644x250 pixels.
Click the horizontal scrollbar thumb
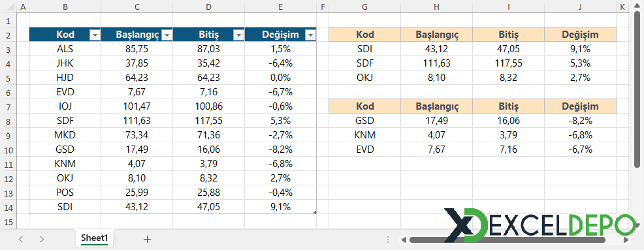click(507, 240)
